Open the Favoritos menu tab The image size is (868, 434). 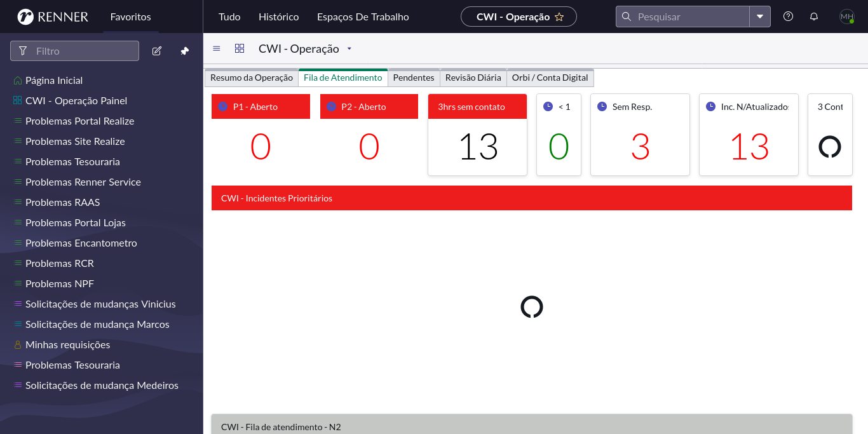coord(130,17)
